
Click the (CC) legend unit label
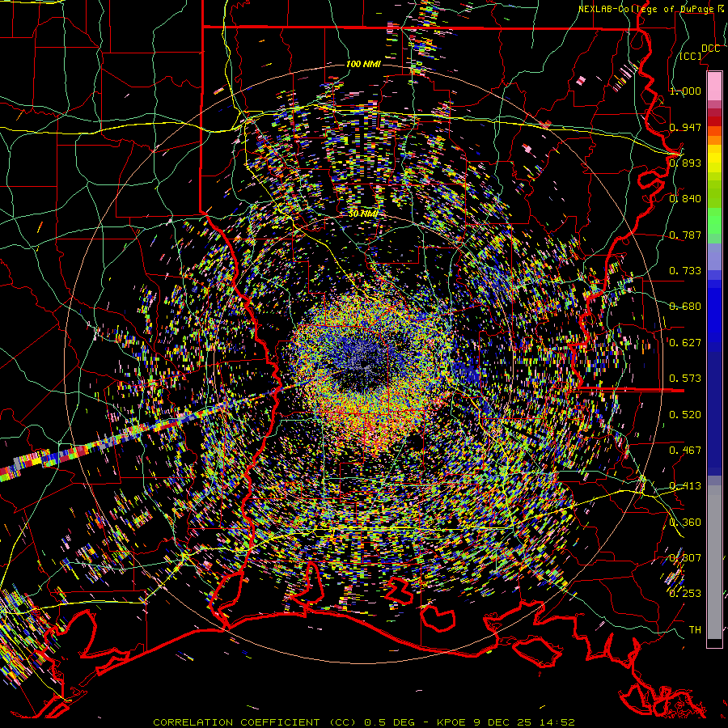[691, 56]
